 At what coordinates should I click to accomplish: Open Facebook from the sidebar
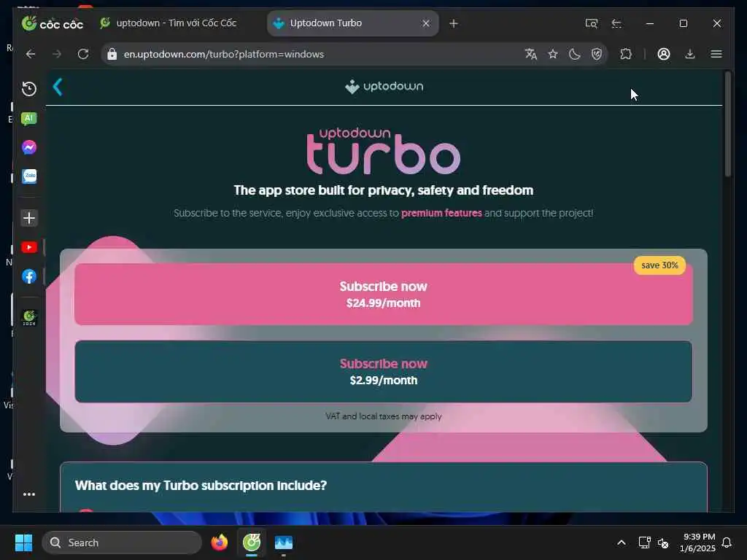pyautogui.click(x=29, y=276)
